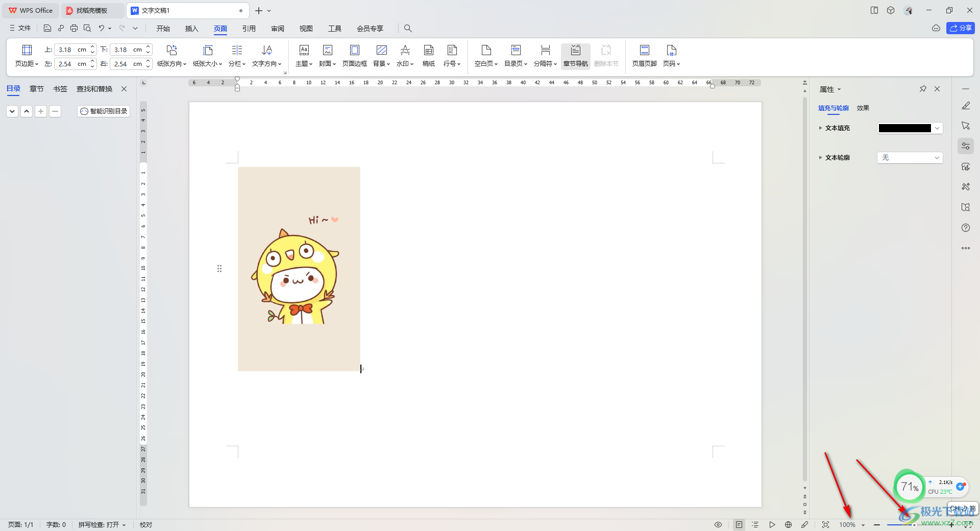Viewport: 980px width, 531px height.
Task: Switch to the 审阅 ribbon tab
Action: [x=278, y=29]
